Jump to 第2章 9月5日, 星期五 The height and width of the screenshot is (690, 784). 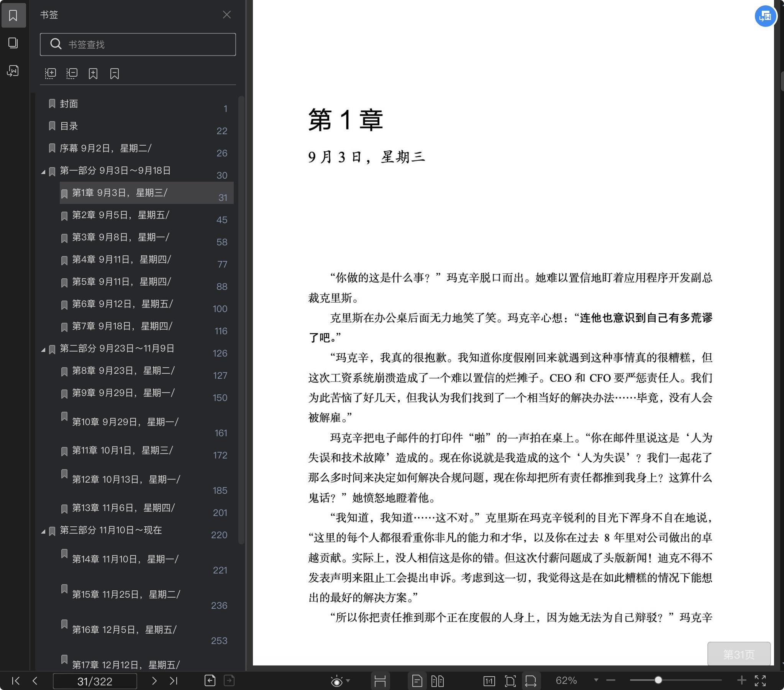tap(121, 215)
